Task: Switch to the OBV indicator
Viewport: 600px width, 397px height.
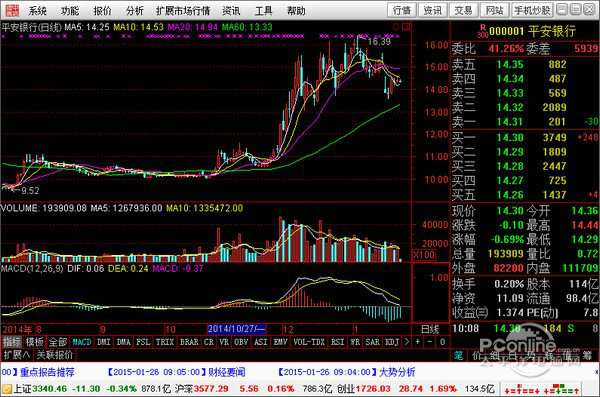Action: pyautogui.click(x=241, y=342)
